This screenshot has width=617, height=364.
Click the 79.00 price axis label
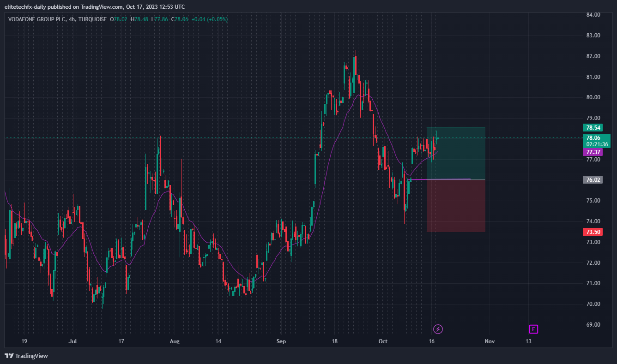click(x=593, y=118)
